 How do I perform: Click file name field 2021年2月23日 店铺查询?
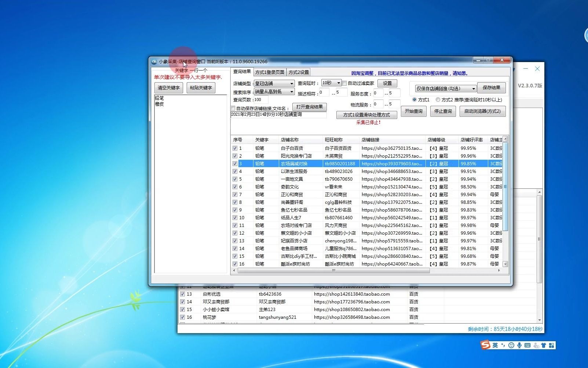click(x=278, y=115)
